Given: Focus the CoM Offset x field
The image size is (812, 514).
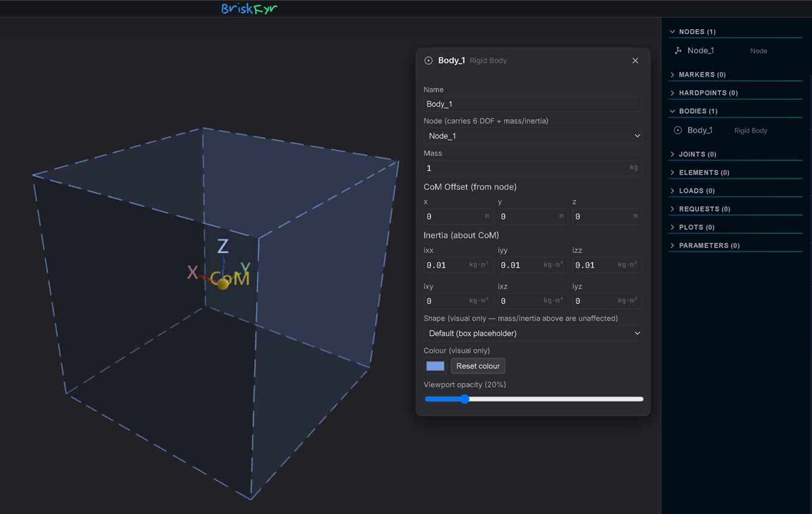Looking at the screenshot, I should click(459, 216).
